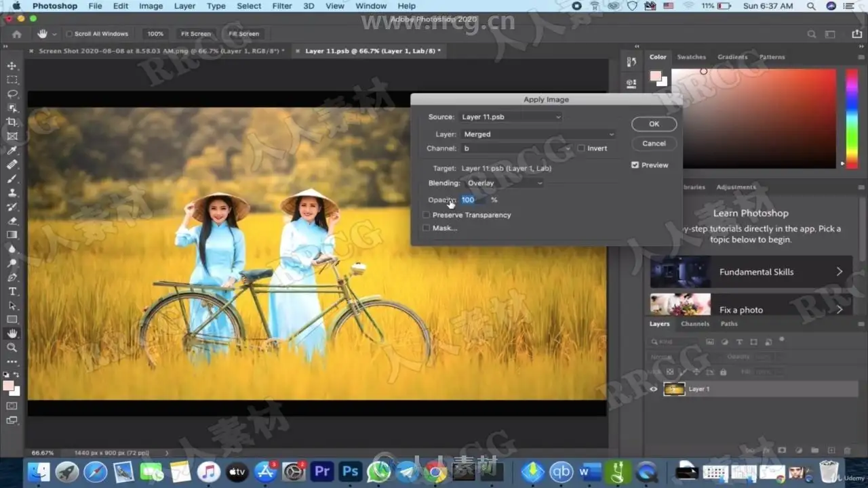Enable Preserve Transparency checkbox

427,215
